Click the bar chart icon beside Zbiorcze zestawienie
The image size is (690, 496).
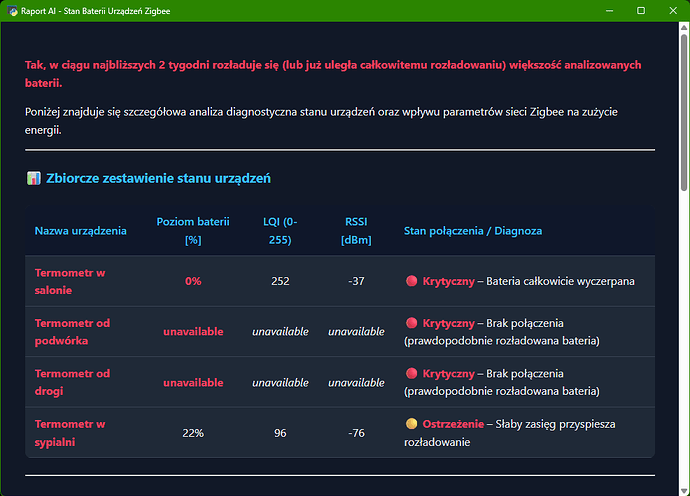[33, 178]
